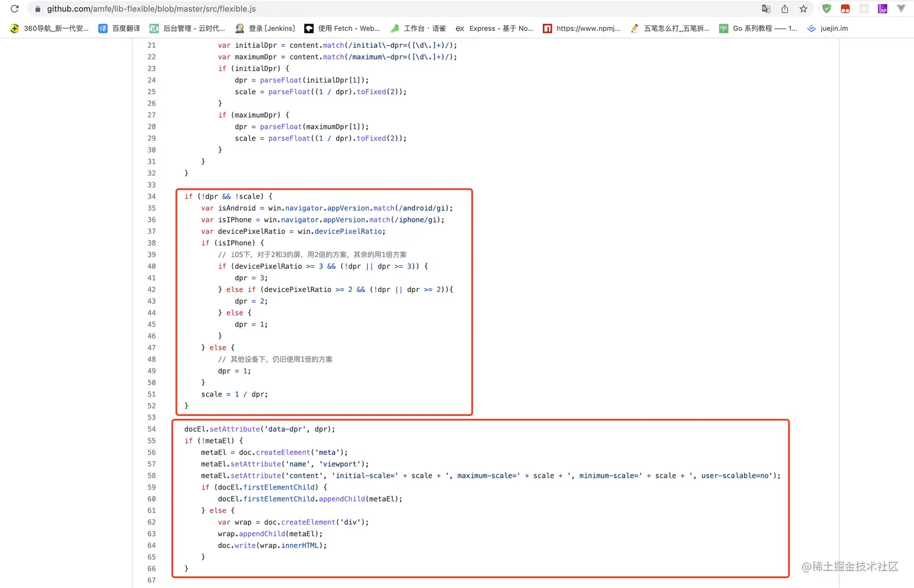Screen dimensions: 914x588
Task: Select line number 62
Action: tap(152, 522)
